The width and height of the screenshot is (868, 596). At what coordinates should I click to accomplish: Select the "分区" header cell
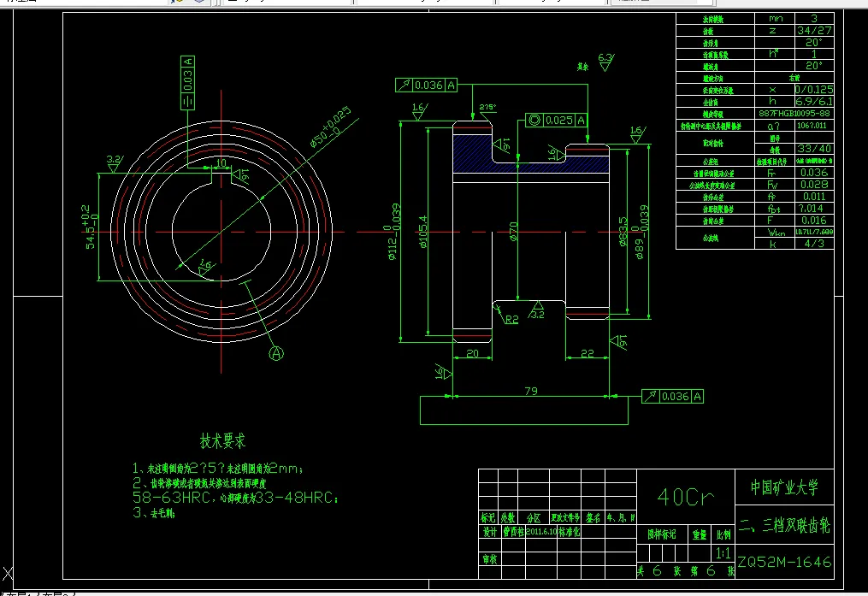point(534,517)
